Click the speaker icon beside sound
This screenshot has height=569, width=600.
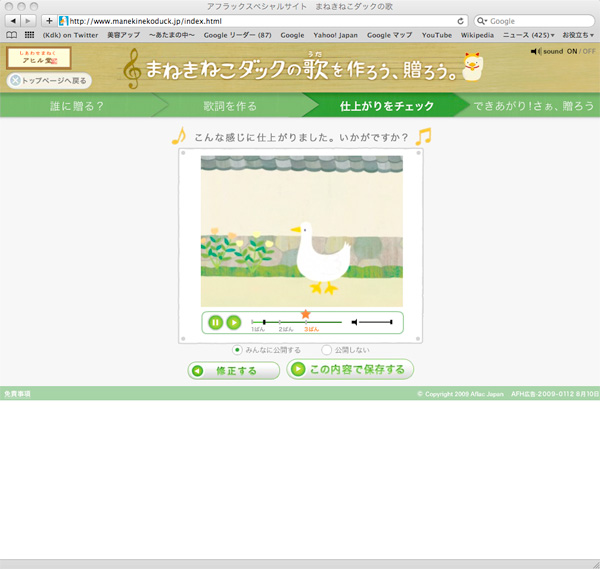[536, 51]
